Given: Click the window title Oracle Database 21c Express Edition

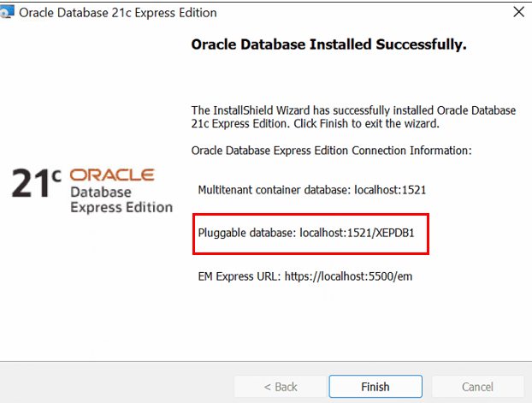Looking at the screenshot, I should [118, 13].
